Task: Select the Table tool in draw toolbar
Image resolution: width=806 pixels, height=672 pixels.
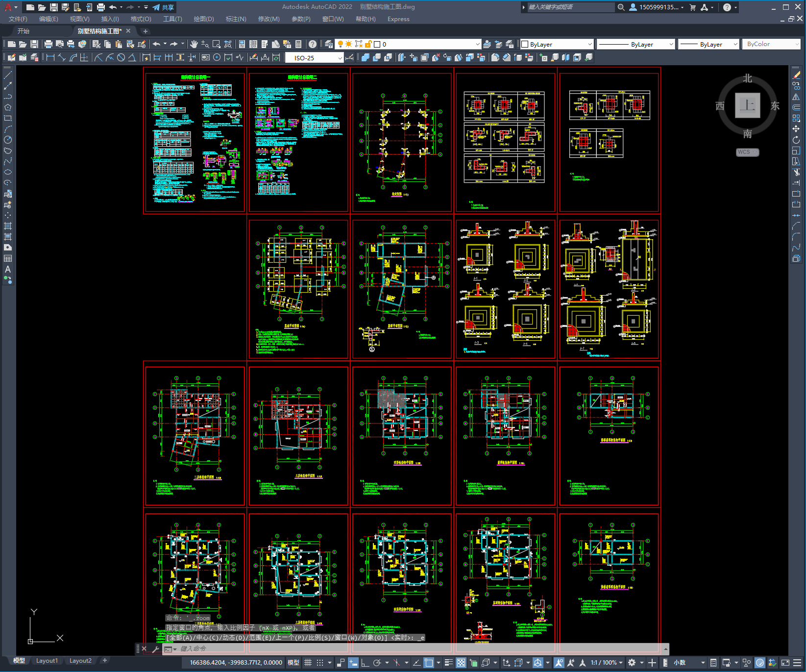Action: click(8, 258)
